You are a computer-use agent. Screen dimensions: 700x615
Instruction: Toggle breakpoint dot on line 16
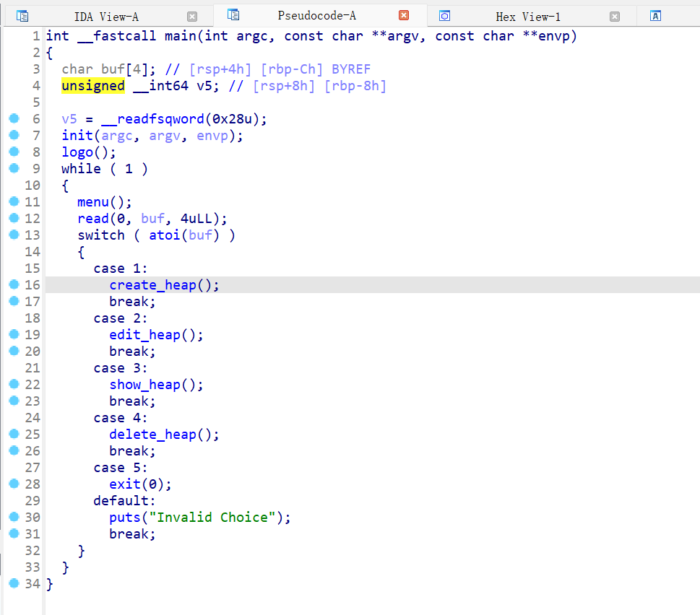point(14,285)
